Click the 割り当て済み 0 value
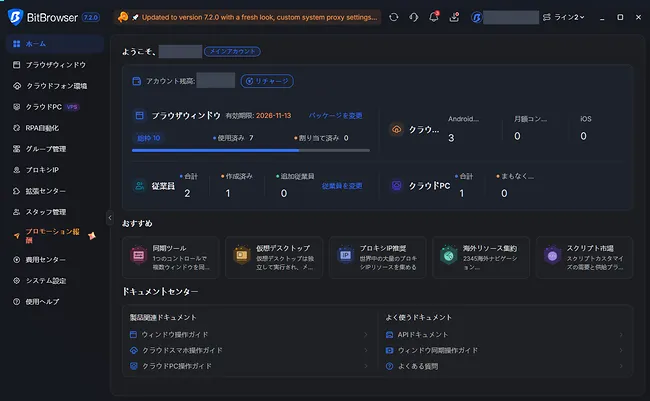650x401 pixels. point(346,138)
